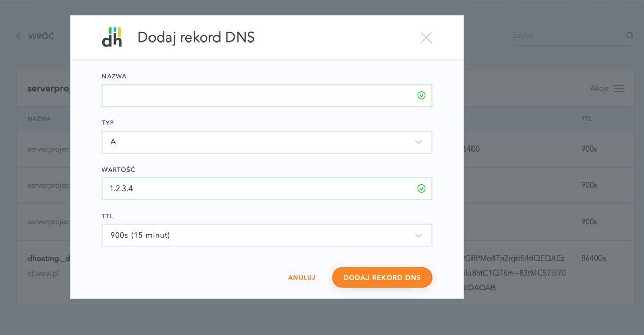
Task: Click the green checkmark in the Nazwa field
Action: point(421,95)
